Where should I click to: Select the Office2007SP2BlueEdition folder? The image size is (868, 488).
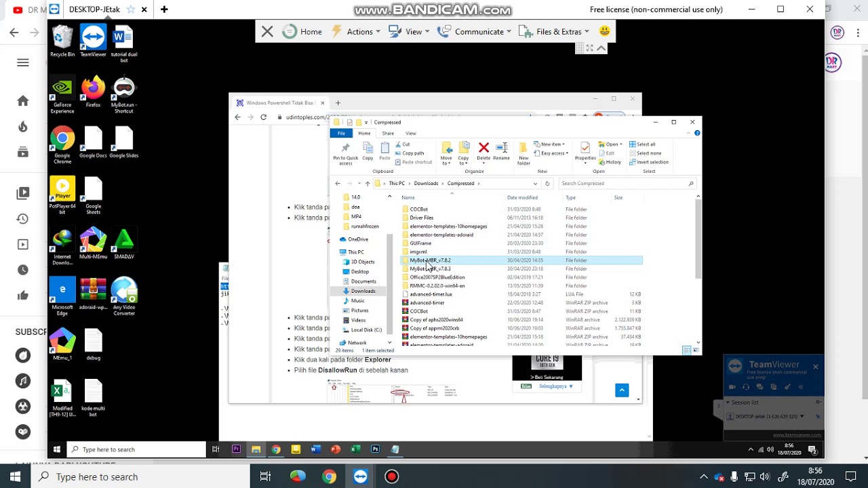click(x=437, y=277)
